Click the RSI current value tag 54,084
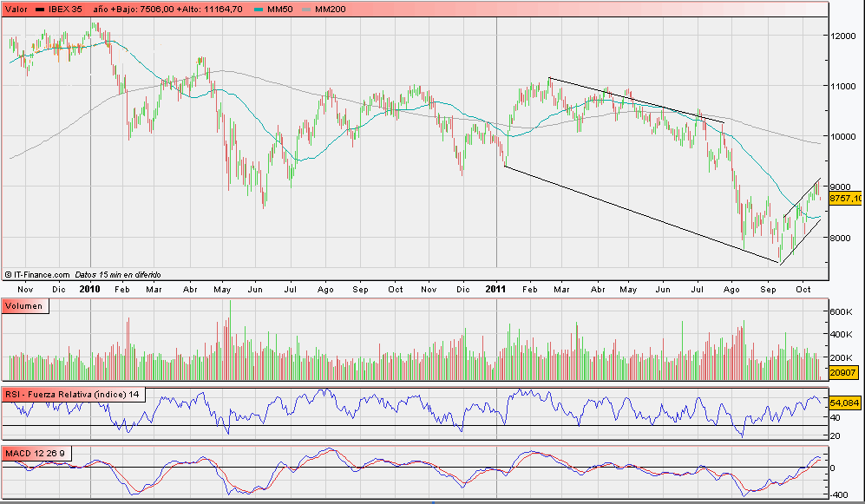The width and height of the screenshot is (865, 504). (844, 403)
